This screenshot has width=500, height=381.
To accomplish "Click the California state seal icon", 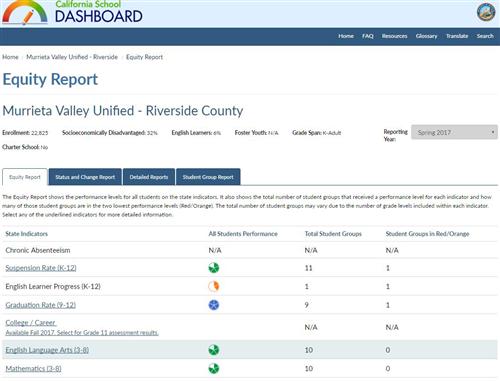I will [486, 12].
